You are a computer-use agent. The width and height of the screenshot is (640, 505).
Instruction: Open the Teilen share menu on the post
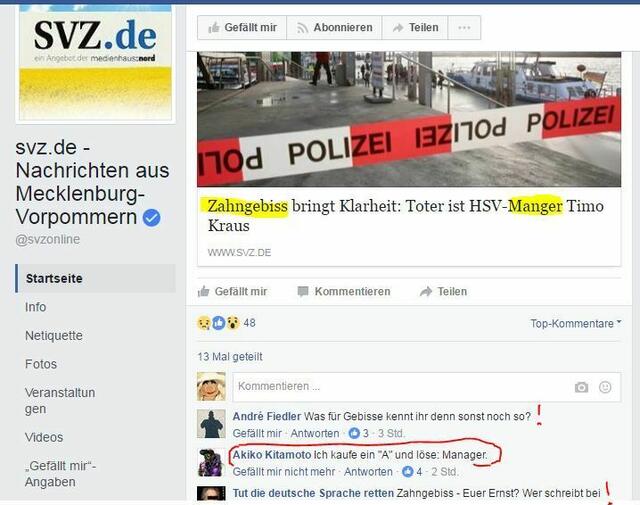coord(443,291)
